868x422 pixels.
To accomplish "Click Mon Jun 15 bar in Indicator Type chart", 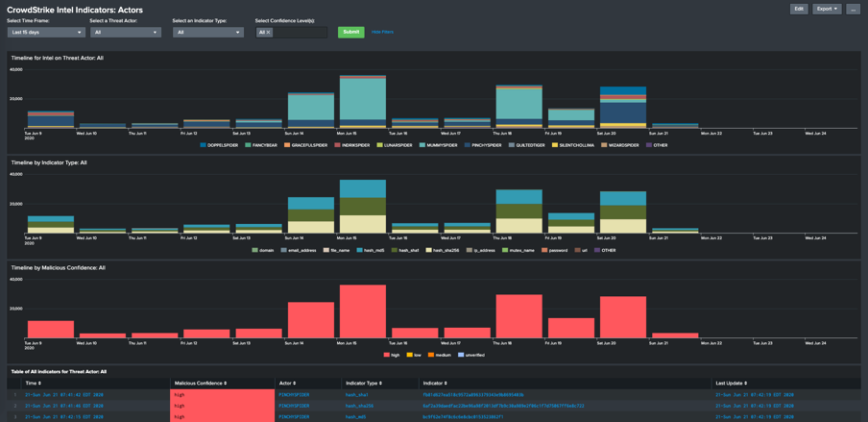I will pyautogui.click(x=363, y=207).
